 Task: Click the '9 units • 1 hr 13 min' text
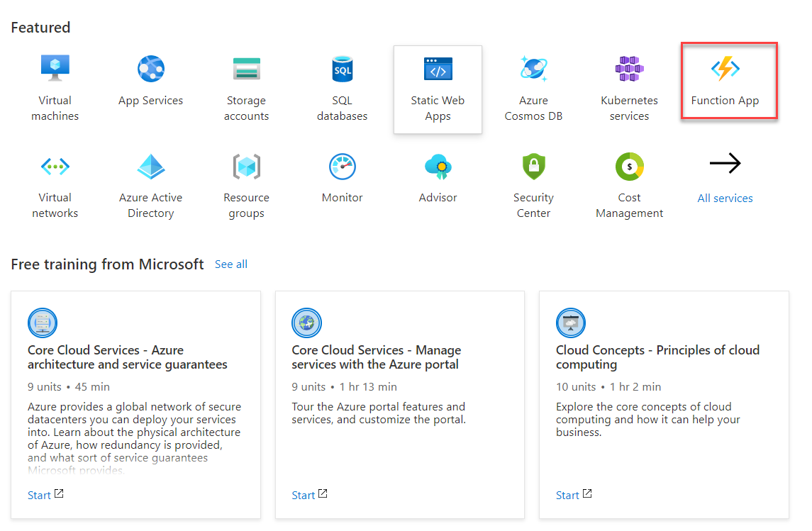[x=345, y=386]
